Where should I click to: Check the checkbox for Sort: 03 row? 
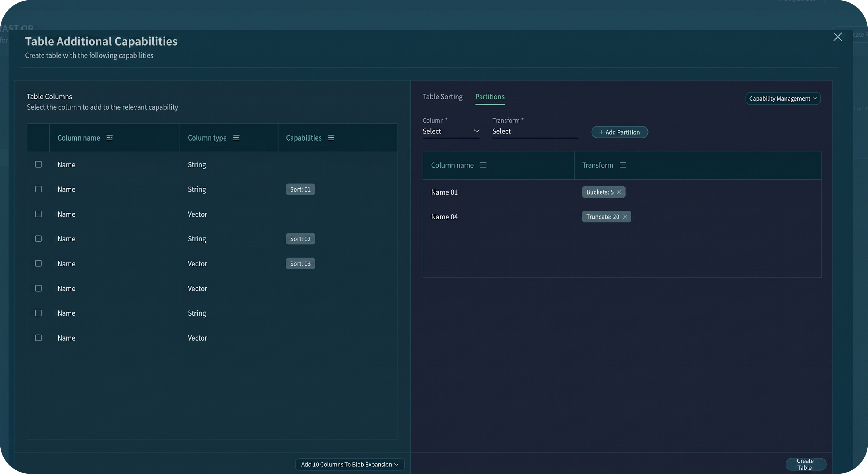click(39, 264)
